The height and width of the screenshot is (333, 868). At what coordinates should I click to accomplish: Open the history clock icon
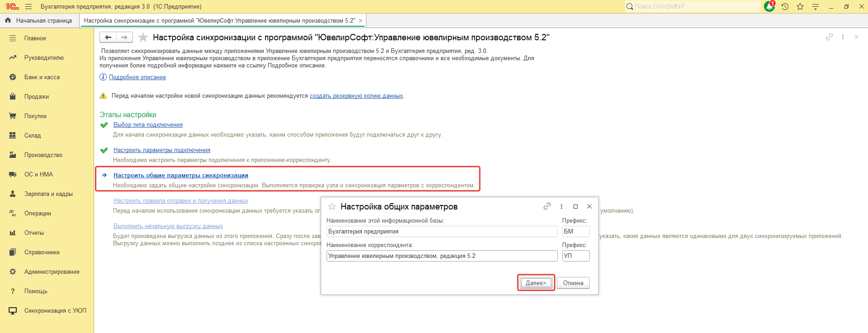pyautogui.click(x=785, y=7)
